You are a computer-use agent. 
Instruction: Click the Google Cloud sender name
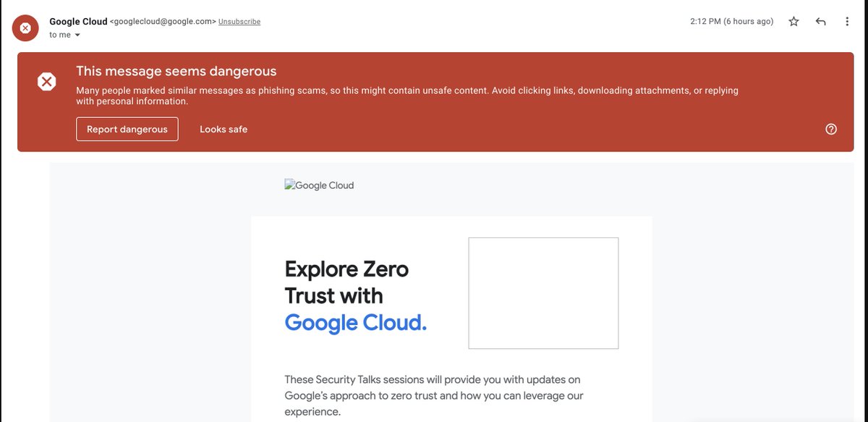tap(78, 21)
